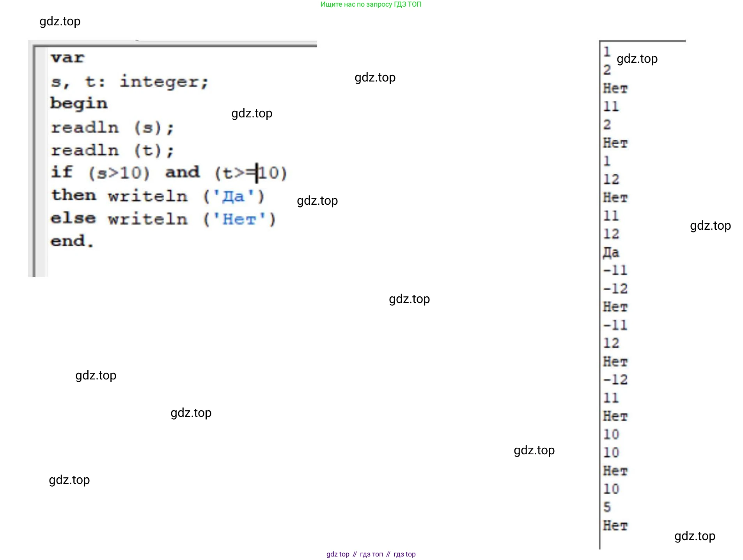
Task: Open the 'гдз топ' footer link
Action: point(371,554)
